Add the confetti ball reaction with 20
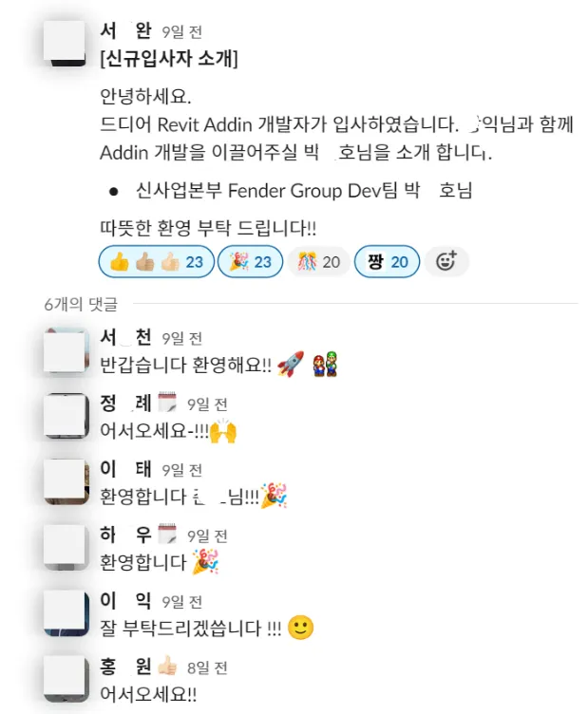Viewport: 588px width, 714px height. point(318,262)
